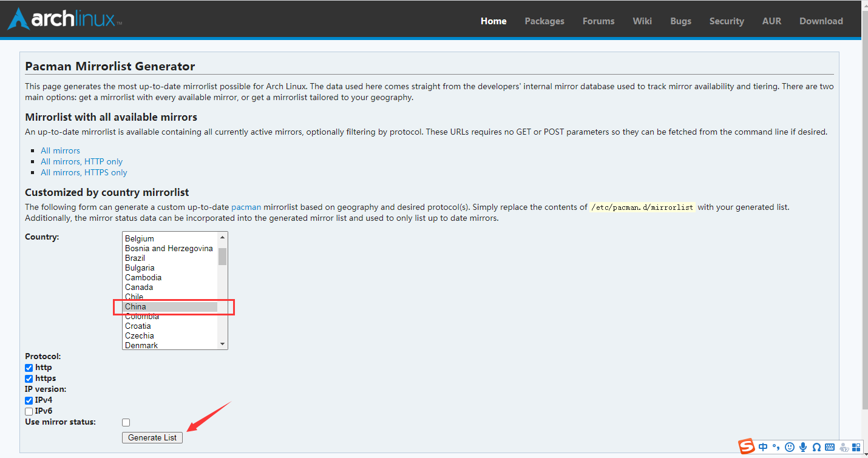Open the IME toolbox grid icon
Viewport: 868px width, 458px height.
(855, 447)
